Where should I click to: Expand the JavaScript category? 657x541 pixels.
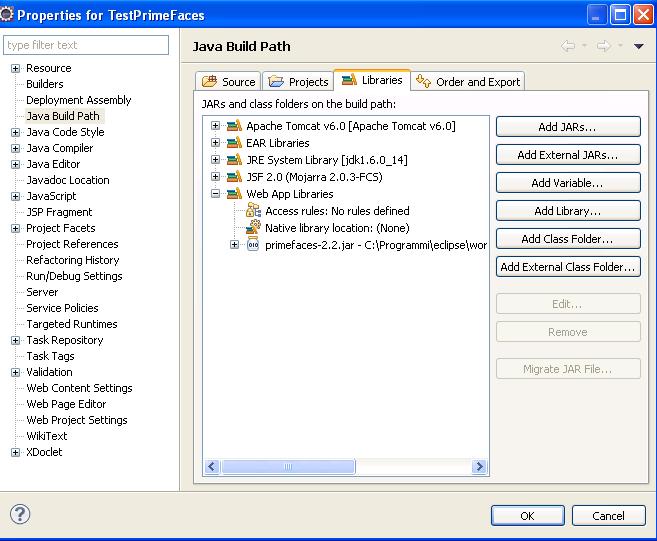pyautogui.click(x=16, y=196)
